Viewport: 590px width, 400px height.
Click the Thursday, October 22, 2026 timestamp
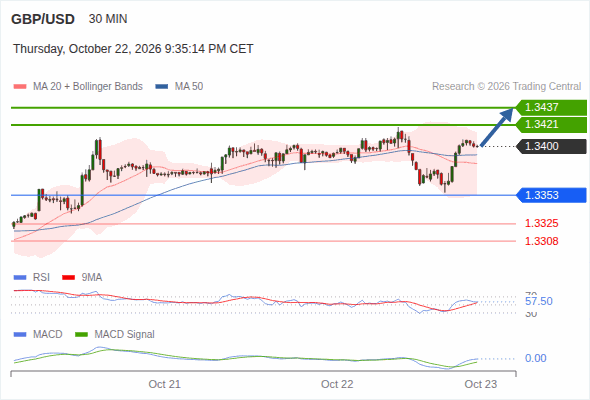[x=133, y=49]
